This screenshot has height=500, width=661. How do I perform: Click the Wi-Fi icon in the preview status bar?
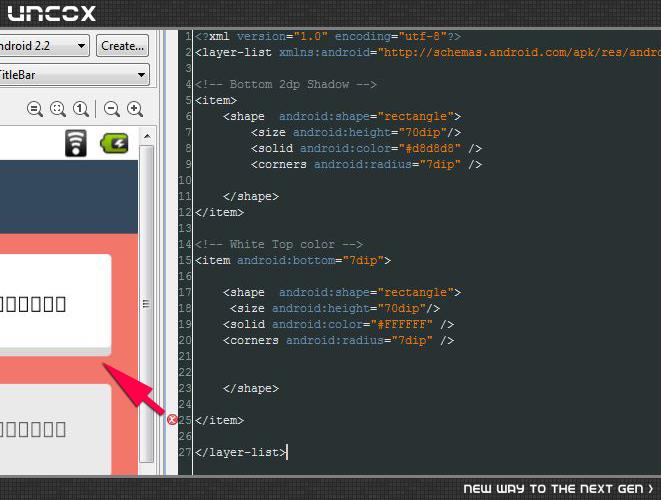tap(76, 143)
